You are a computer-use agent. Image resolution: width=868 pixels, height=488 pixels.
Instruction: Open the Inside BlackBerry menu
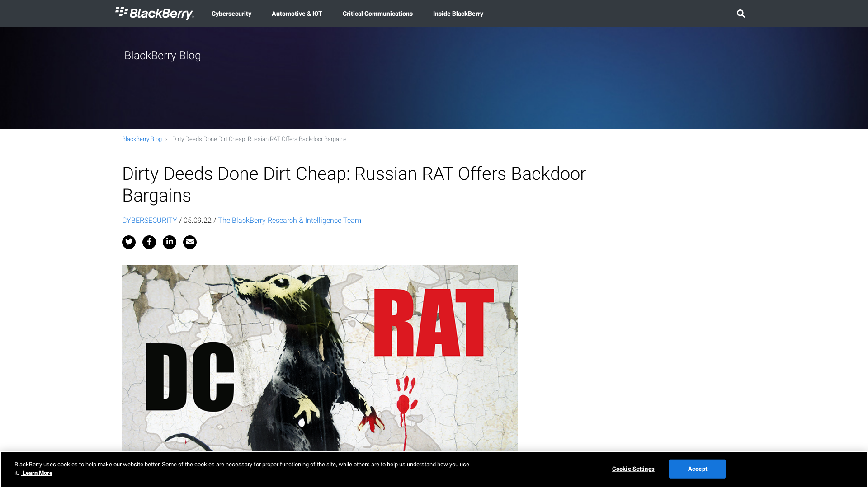pyautogui.click(x=458, y=14)
